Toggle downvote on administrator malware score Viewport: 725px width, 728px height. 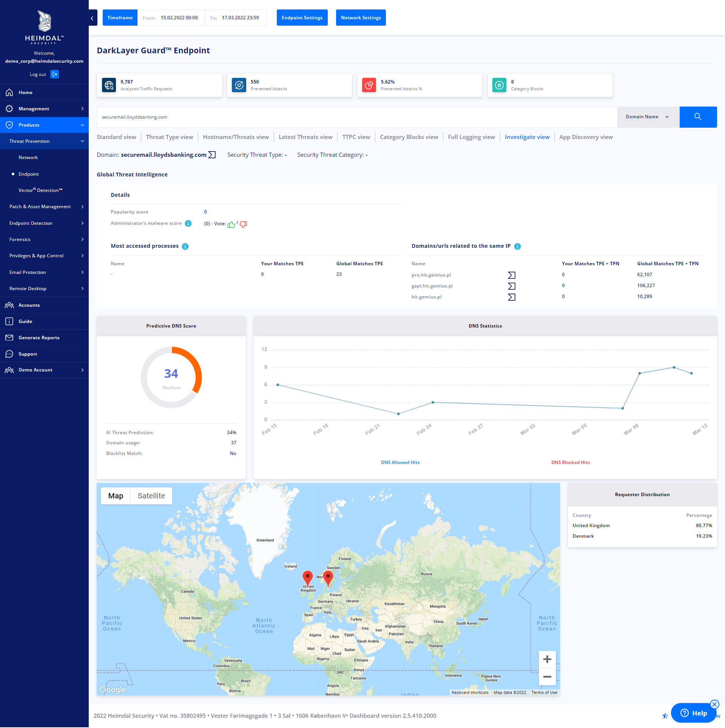click(x=243, y=224)
